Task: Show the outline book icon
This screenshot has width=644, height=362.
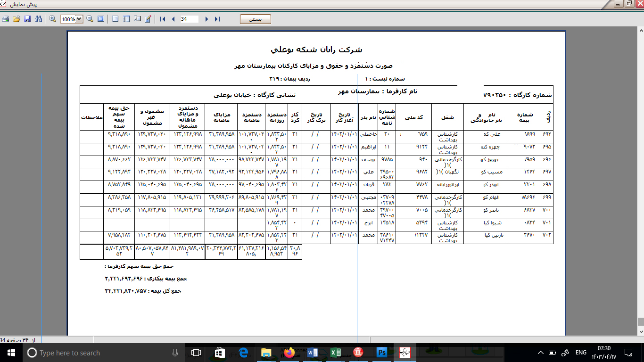Action: (x=137, y=19)
